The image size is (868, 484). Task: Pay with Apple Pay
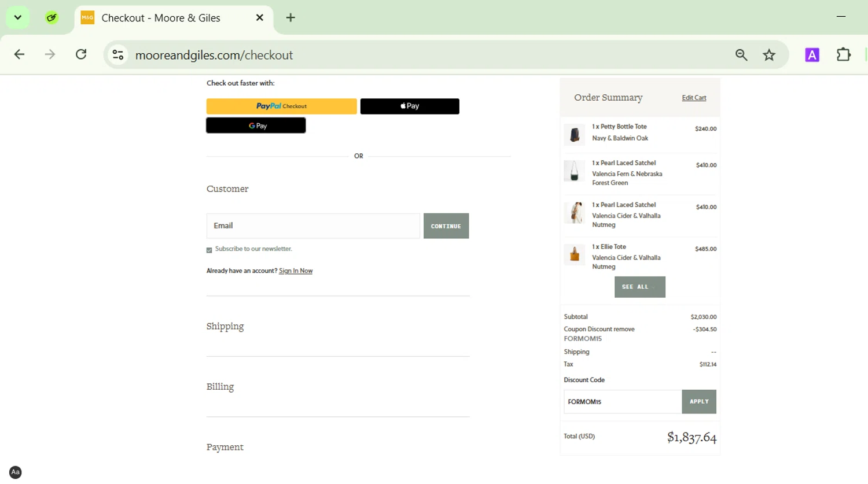[x=410, y=106]
